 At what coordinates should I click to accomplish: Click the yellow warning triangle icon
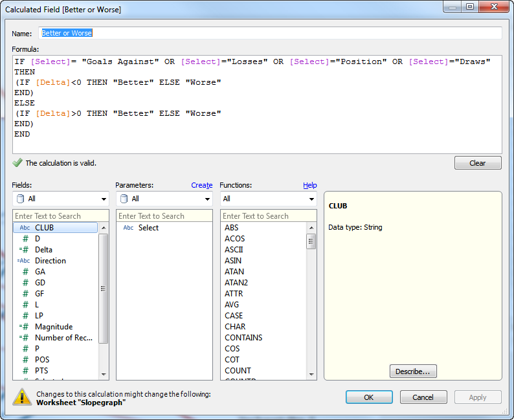point(22,397)
